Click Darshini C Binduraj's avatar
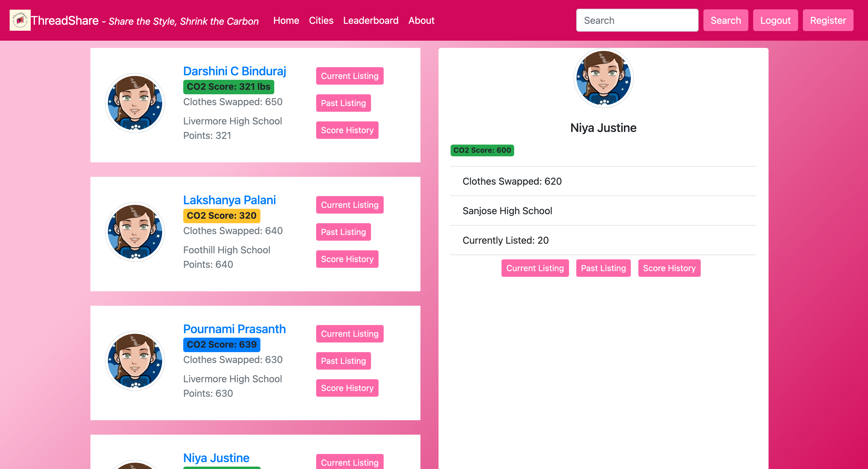Image resolution: width=868 pixels, height=469 pixels. [135, 103]
